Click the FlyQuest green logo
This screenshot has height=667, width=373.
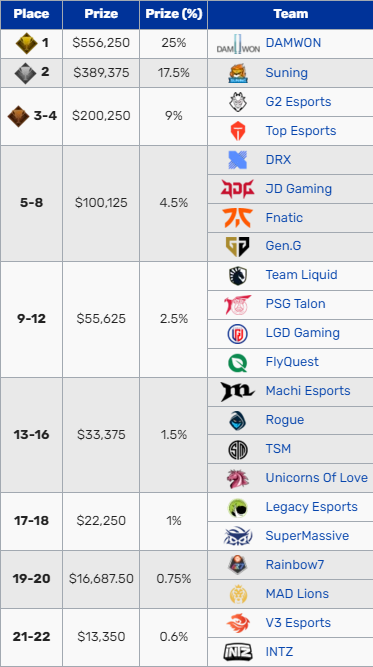tap(238, 362)
